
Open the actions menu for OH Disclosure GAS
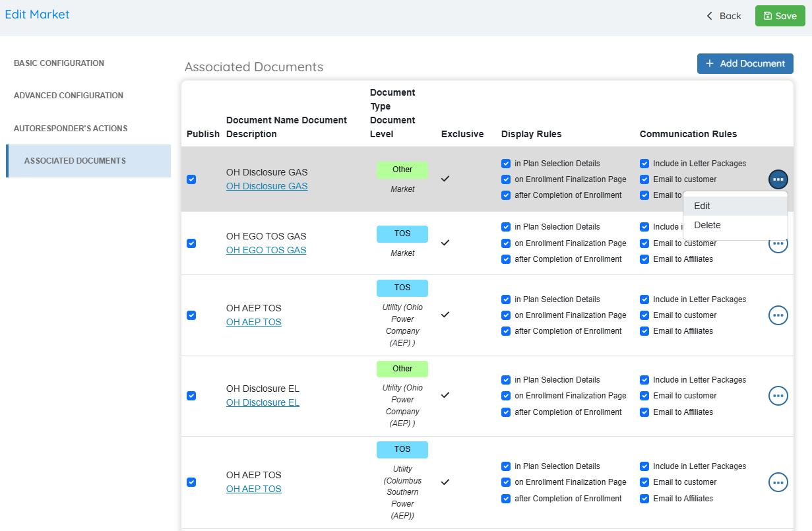[778, 179]
